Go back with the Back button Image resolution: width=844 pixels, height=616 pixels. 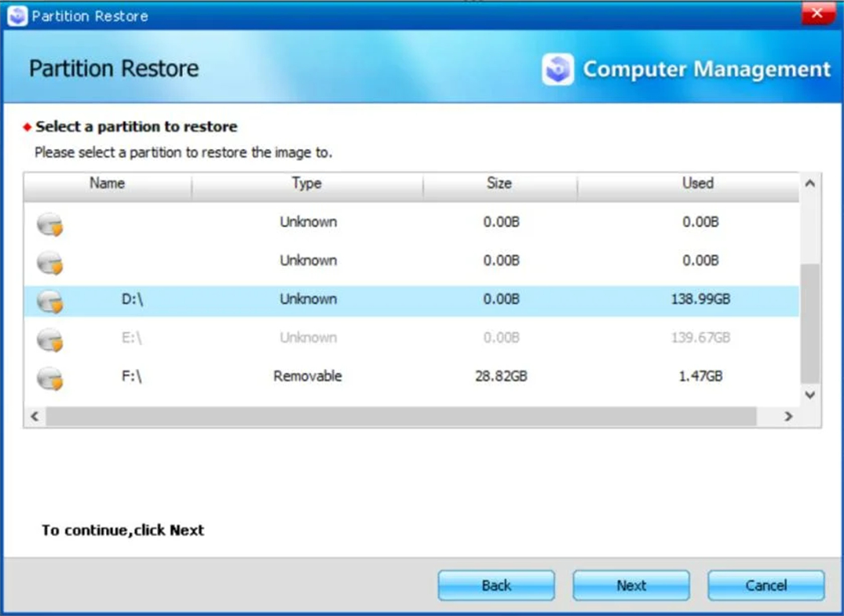[x=496, y=585]
